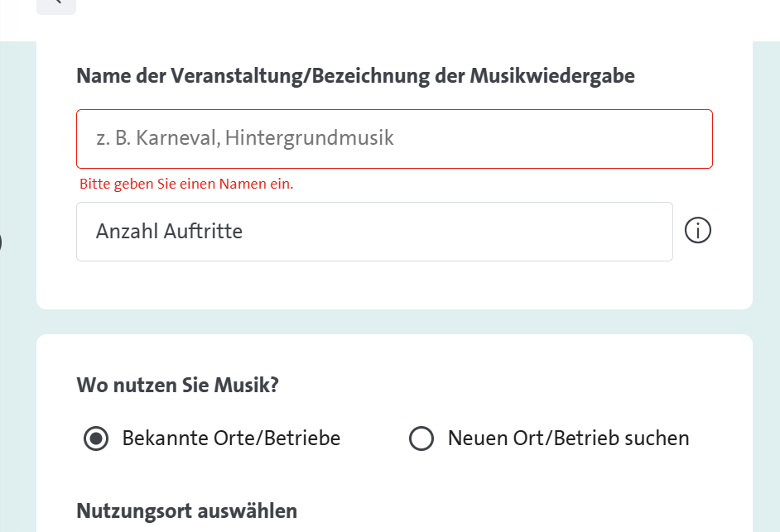The image size is (780, 532).
Task: Click the 'Nutzungsort auswählen' heading
Action: (187, 511)
